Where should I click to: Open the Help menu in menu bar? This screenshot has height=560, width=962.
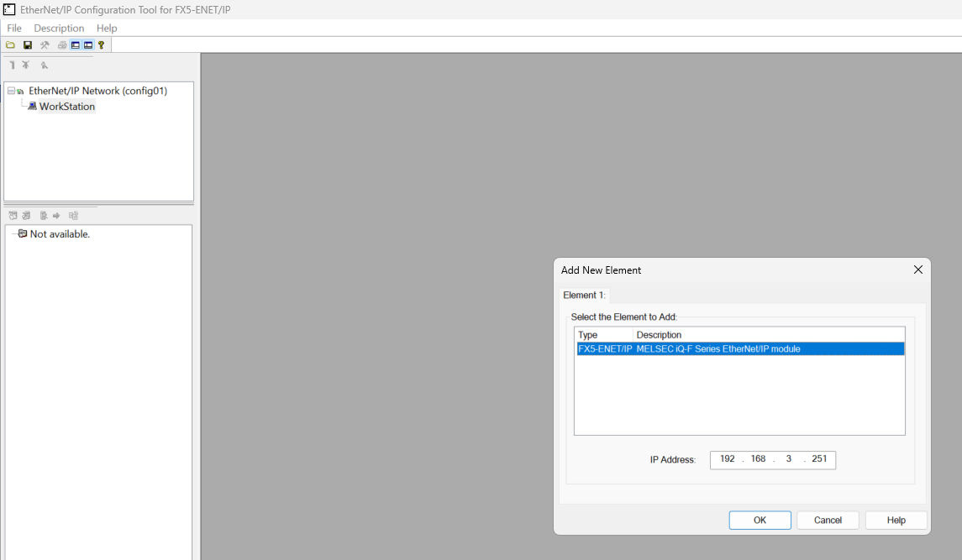pos(107,28)
